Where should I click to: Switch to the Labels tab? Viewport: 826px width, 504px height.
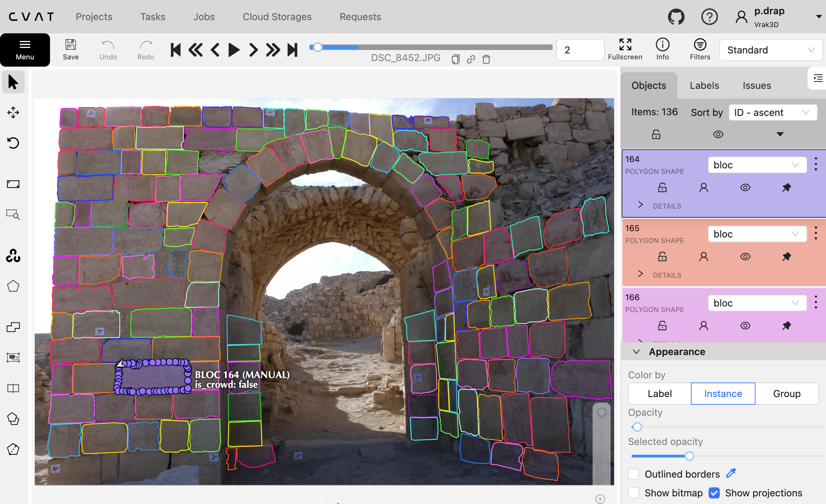tap(704, 85)
